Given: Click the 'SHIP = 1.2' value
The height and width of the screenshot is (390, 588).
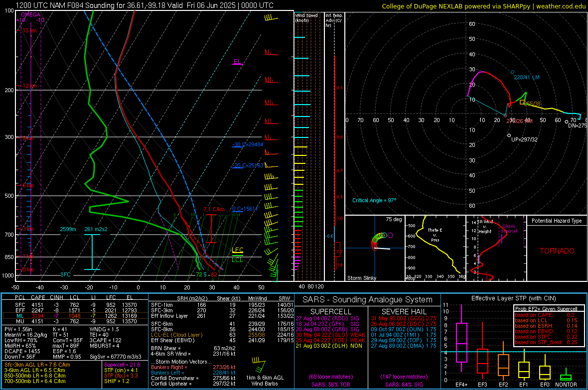Looking at the screenshot, I should tap(117, 381).
